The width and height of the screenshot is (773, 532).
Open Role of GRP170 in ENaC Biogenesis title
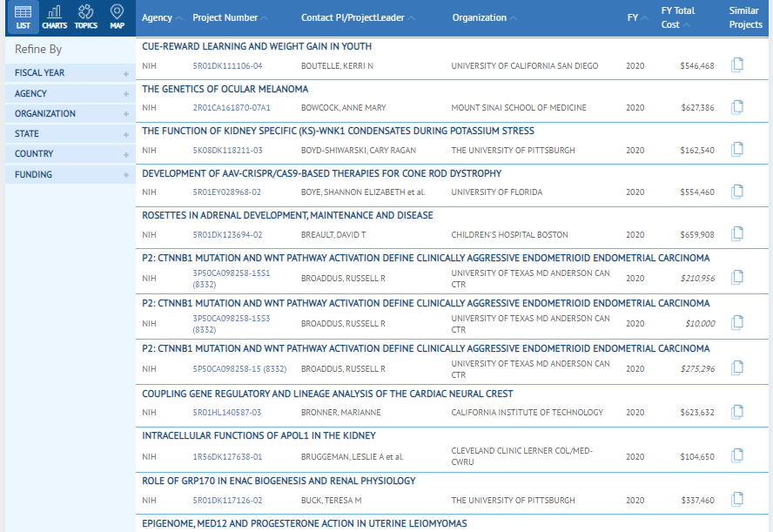pos(279,481)
